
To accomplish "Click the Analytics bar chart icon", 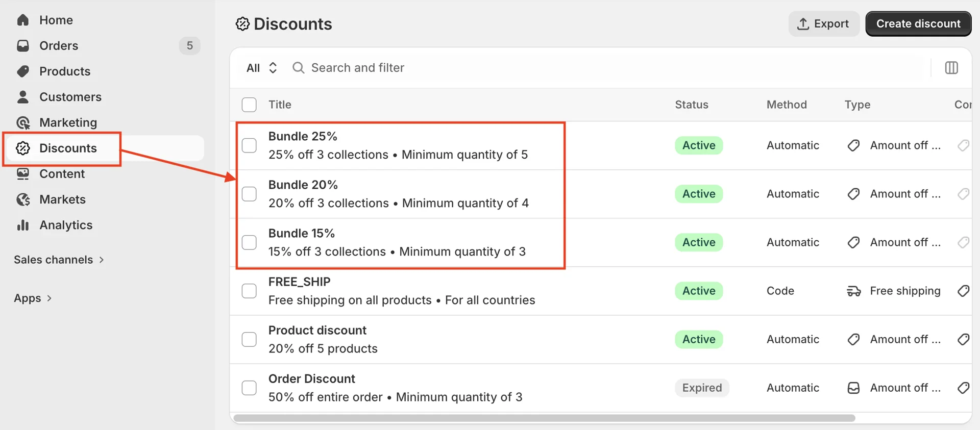I will pos(23,225).
